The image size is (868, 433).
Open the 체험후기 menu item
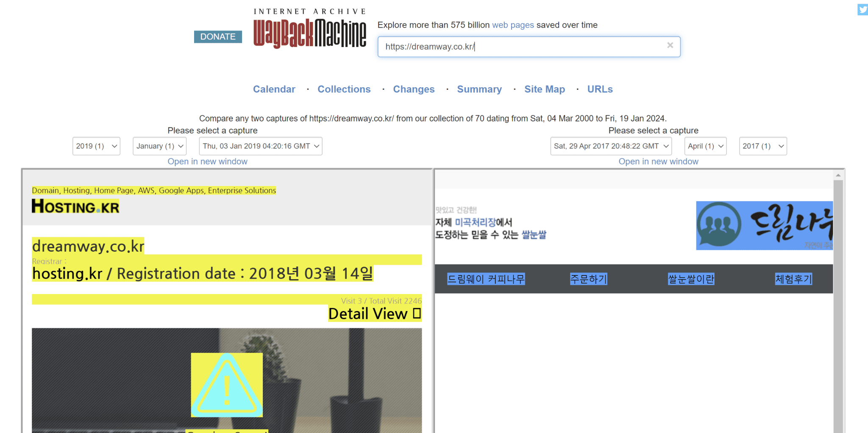coord(793,279)
